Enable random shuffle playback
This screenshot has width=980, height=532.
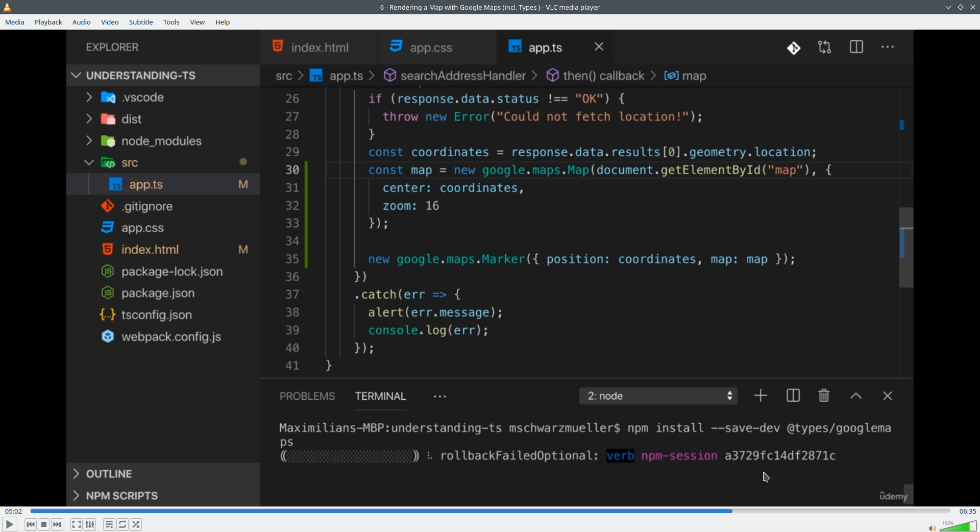(x=136, y=524)
